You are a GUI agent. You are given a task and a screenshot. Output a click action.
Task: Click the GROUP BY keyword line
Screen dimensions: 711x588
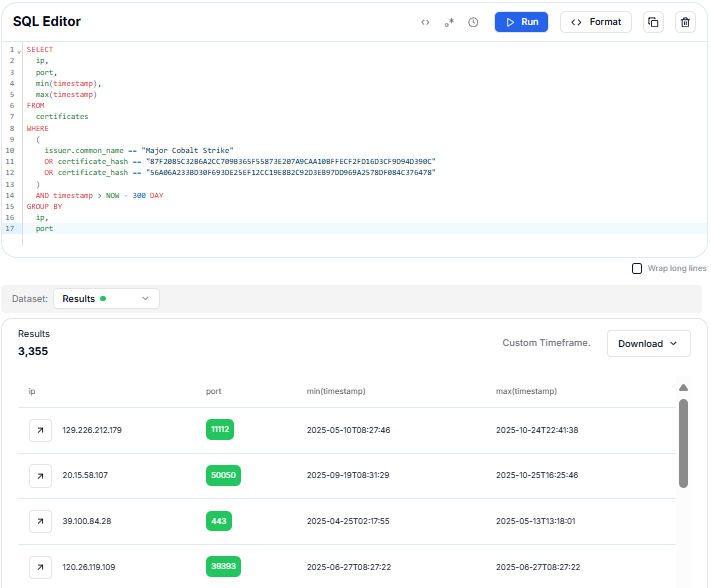coord(44,206)
